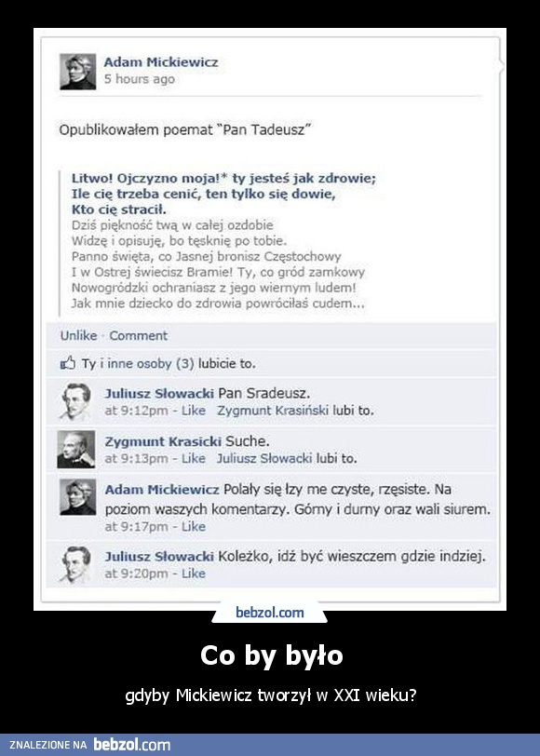This screenshot has width=540, height=756.
Task: Click Unlike under the Pan Tadeusz post
Action: (x=78, y=335)
